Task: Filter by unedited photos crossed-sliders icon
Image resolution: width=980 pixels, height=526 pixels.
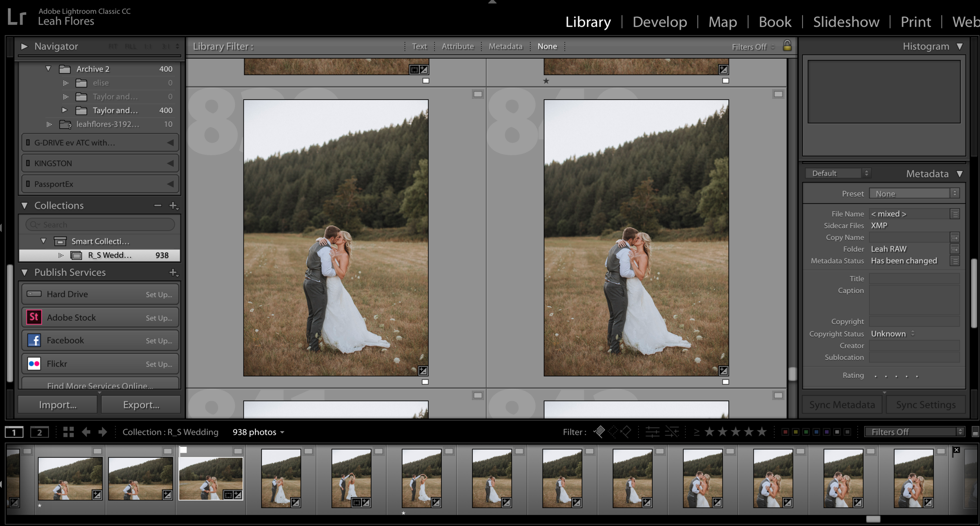Action: [672, 432]
